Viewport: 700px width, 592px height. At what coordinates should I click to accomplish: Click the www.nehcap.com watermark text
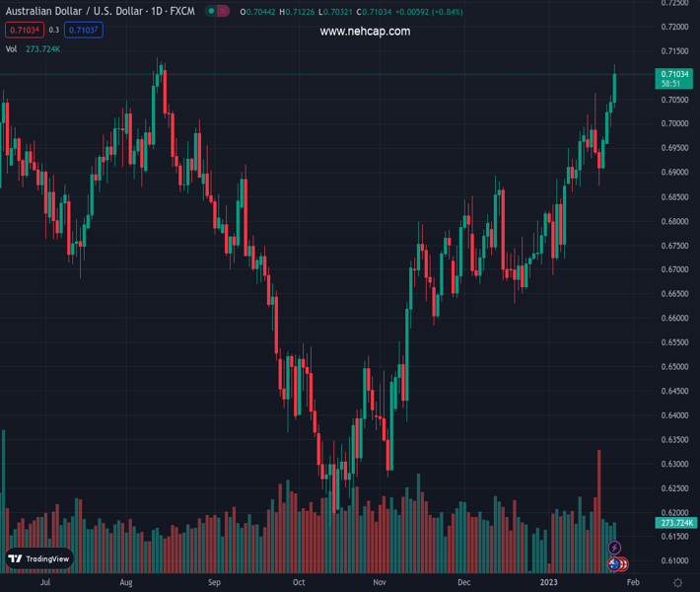point(365,32)
